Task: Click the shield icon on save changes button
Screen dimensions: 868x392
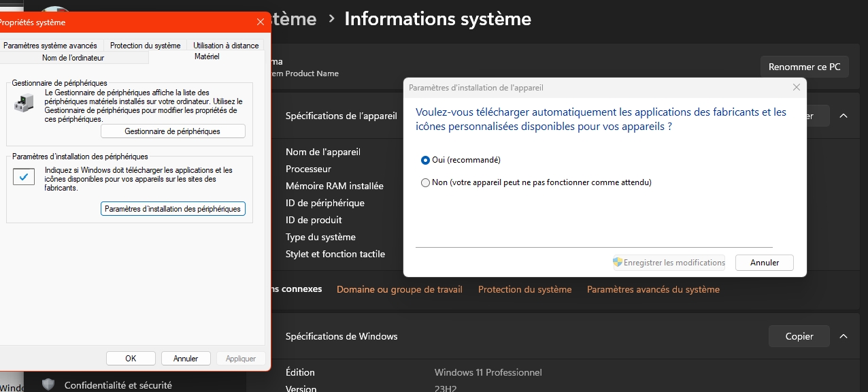Action: (x=618, y=263)
